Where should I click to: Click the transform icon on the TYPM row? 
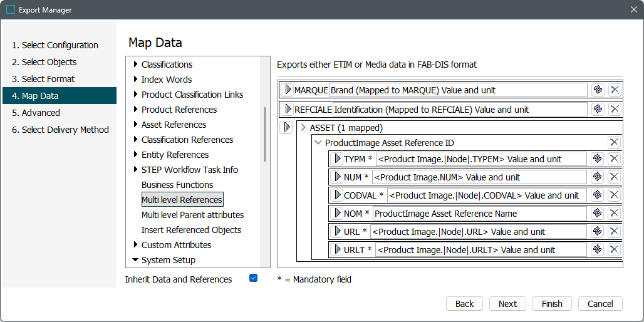pos(597,158)
